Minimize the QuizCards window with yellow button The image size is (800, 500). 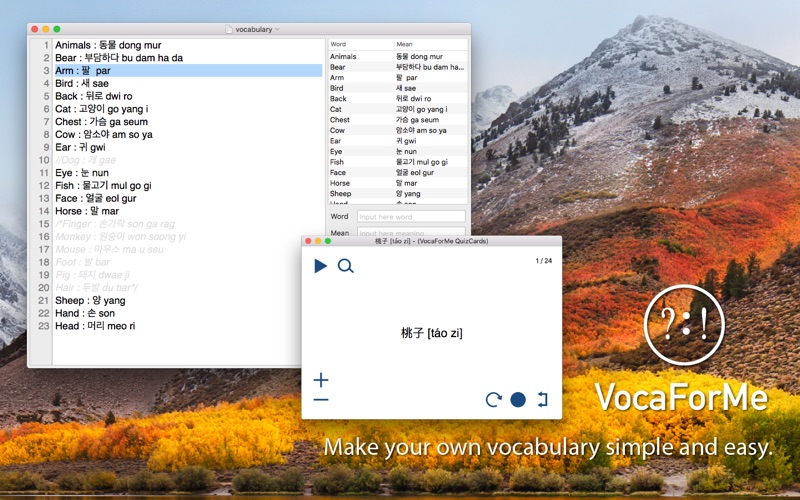(x=318, y=241)
